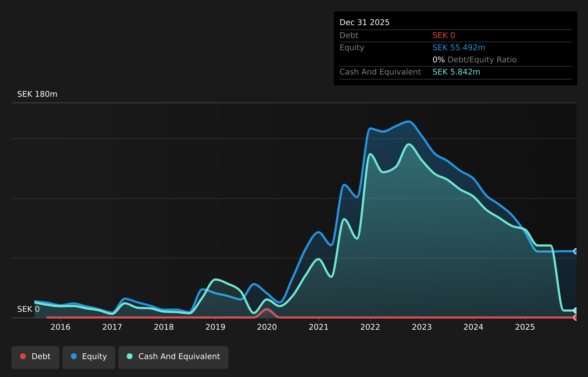Click the 2022 x-axis label
Screen dimensions: 588x377
(370, 327)
